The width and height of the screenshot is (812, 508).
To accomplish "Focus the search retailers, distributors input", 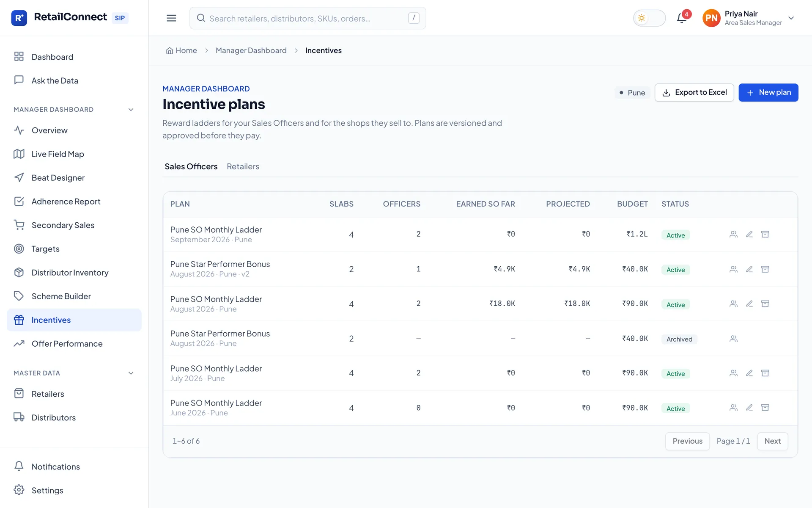I will point(307,18).
